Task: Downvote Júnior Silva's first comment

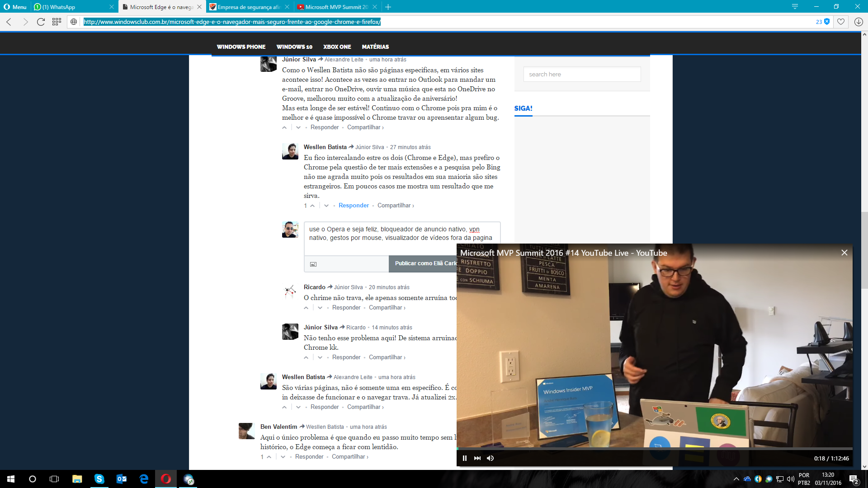Action: pyautogui.click(x=298, y=127)
